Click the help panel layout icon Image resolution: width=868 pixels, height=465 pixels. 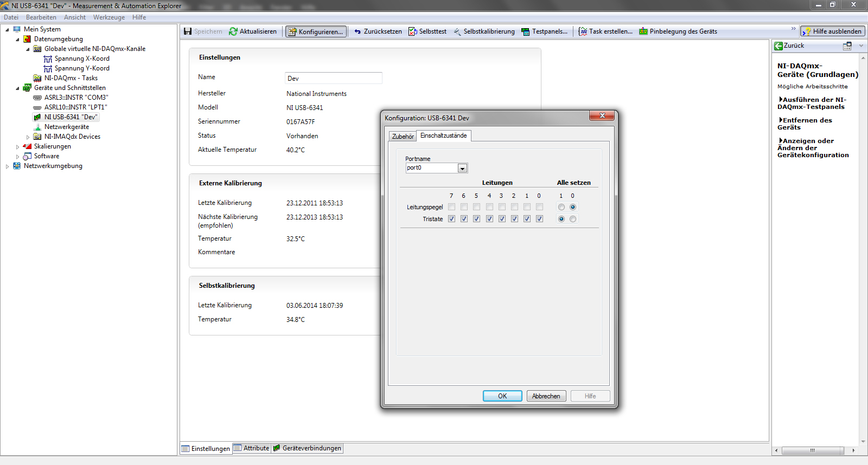tap(847, 46)
